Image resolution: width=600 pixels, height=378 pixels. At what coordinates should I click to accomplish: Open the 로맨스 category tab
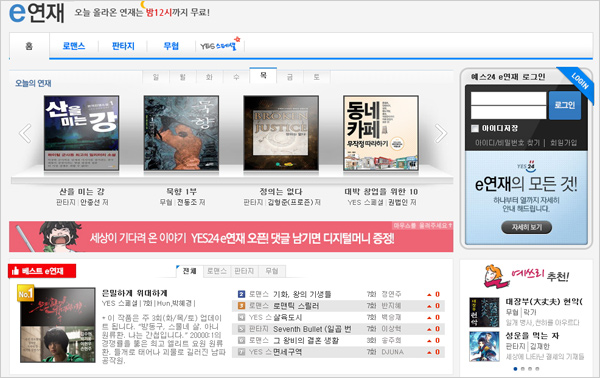[x=74, y=46]
